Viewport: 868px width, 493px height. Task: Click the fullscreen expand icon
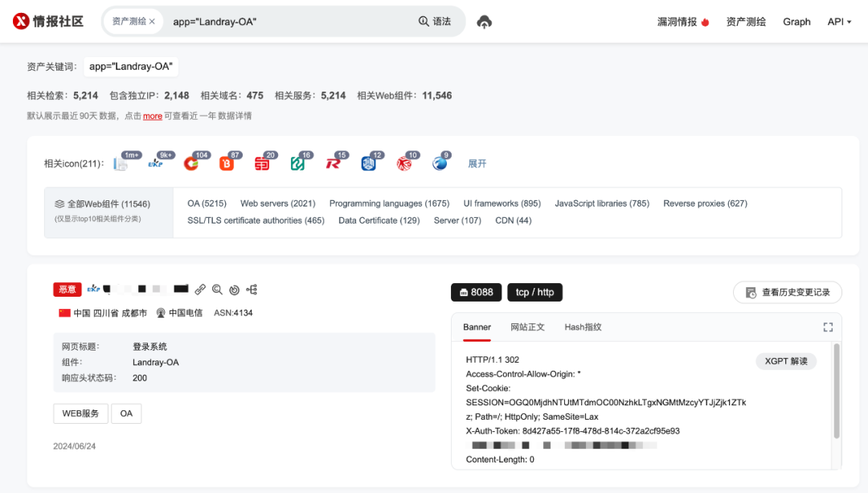(x=828, y=327)
